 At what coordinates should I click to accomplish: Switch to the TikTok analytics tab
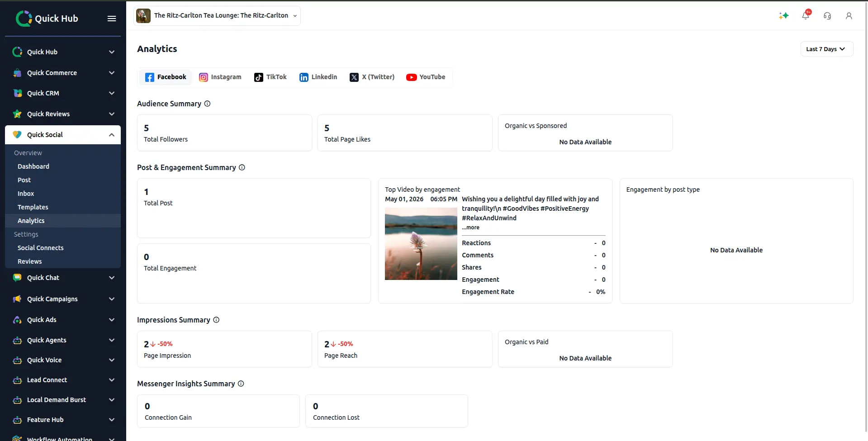[x=270, y=77]
